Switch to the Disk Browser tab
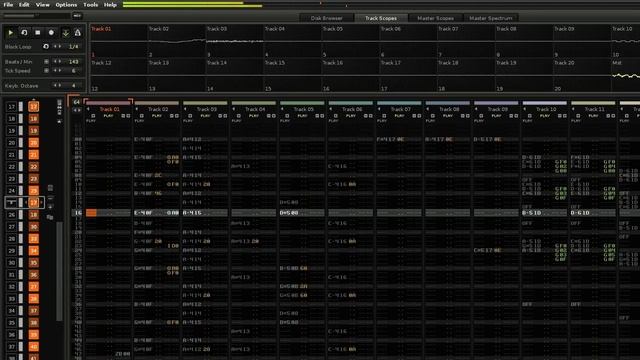 click(x=326, y=18)
